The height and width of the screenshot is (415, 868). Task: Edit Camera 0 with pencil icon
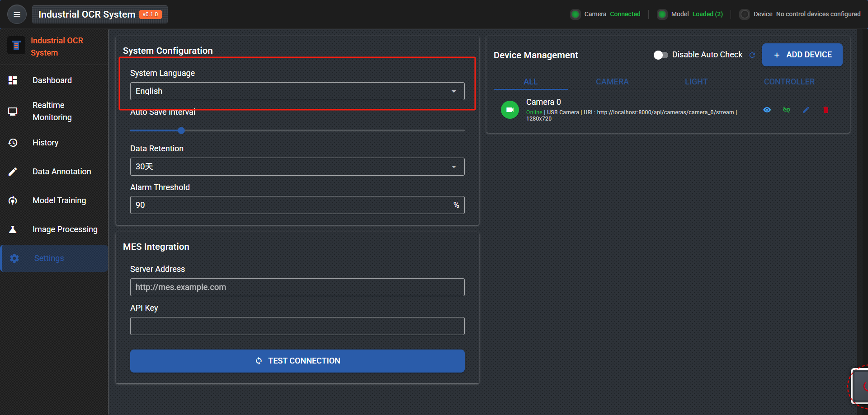(806, 110)
